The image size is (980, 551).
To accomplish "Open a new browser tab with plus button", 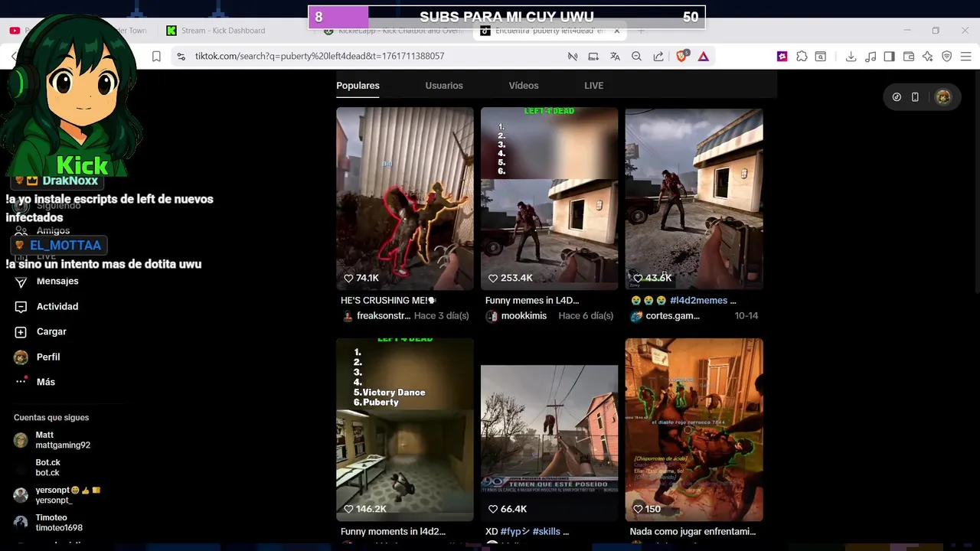I will (x=641, y=31).
